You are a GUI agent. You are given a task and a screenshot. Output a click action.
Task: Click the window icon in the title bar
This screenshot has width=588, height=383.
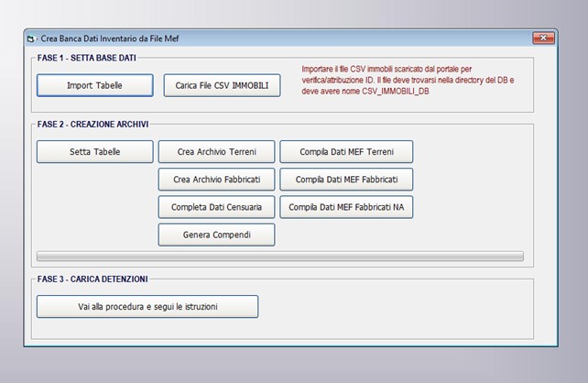click(31, 38)
